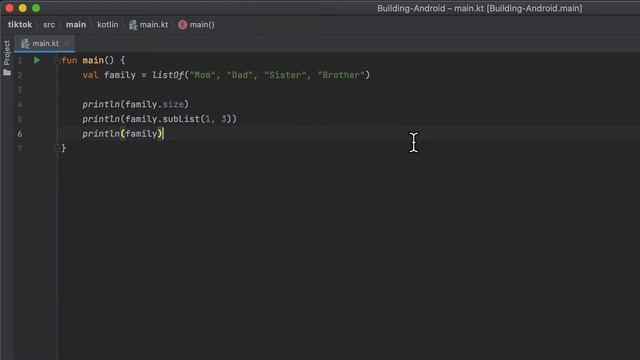Click the val keyword on line 2
The image size is (640, 360).
[x=90, y=75]
